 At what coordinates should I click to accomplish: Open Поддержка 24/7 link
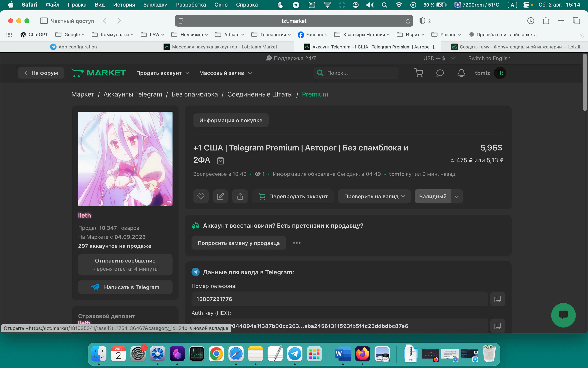click(x=291, y=58)
